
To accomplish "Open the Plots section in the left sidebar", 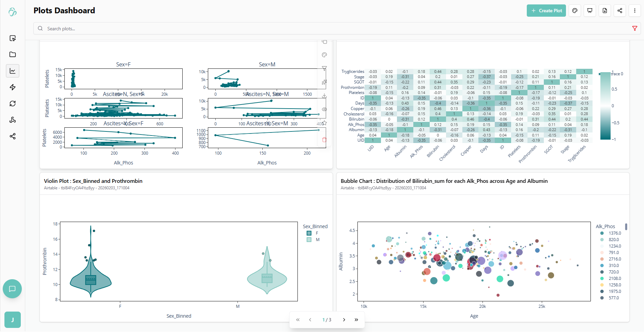I will (13, 70).
